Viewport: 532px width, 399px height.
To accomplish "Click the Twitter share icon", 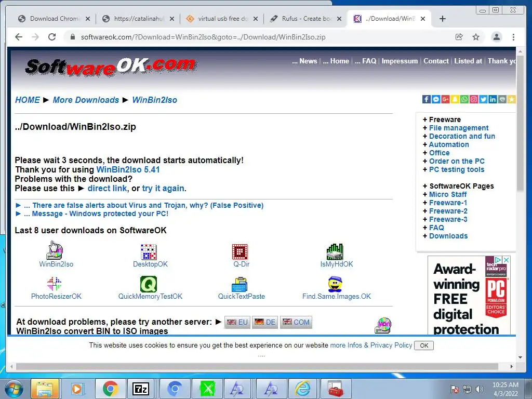I will pyautogui.click(x=484, y=99).
